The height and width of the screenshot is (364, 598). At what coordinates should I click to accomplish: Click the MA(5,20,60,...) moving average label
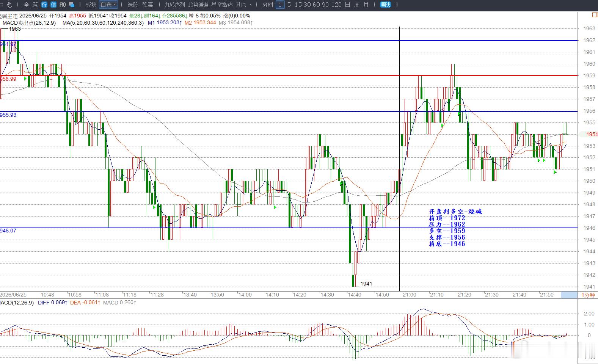103,23
